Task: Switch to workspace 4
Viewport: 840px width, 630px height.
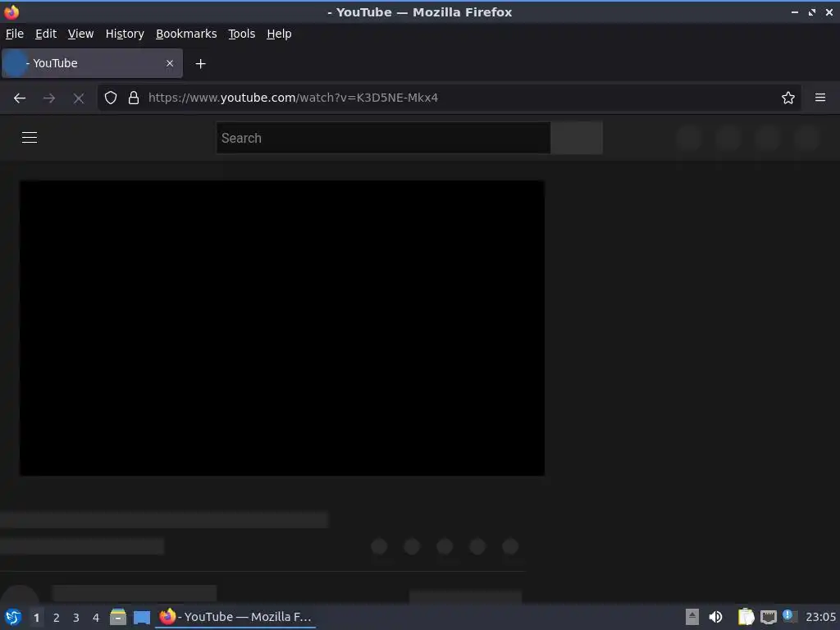Action: 96,618
